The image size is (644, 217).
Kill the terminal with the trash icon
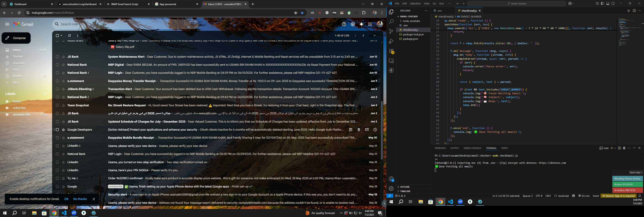point(624,148)
